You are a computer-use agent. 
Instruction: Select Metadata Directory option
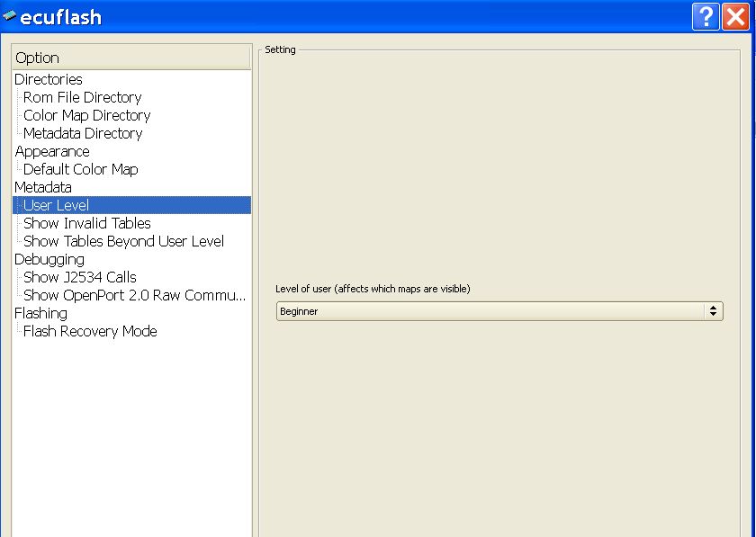(83, 133)
